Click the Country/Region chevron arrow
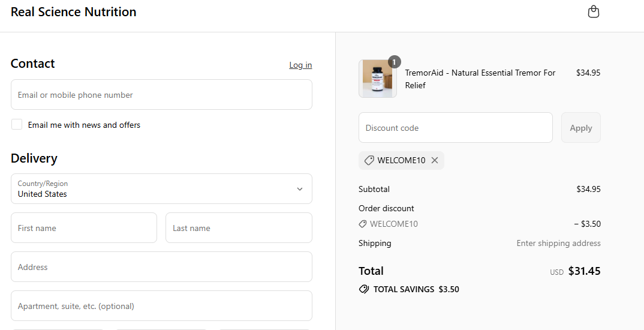The image size is (644, 330). tap(300, 189)
